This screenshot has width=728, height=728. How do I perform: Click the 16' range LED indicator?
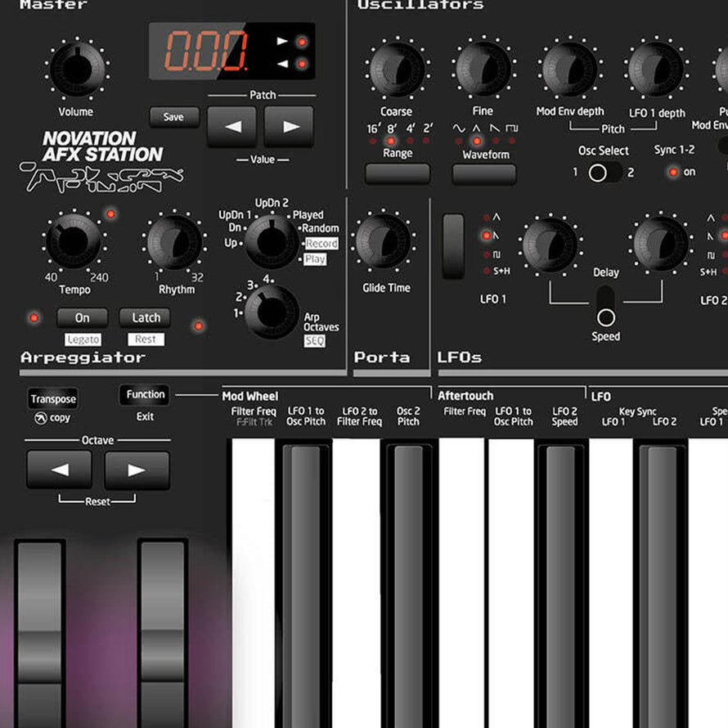(373, 140)
